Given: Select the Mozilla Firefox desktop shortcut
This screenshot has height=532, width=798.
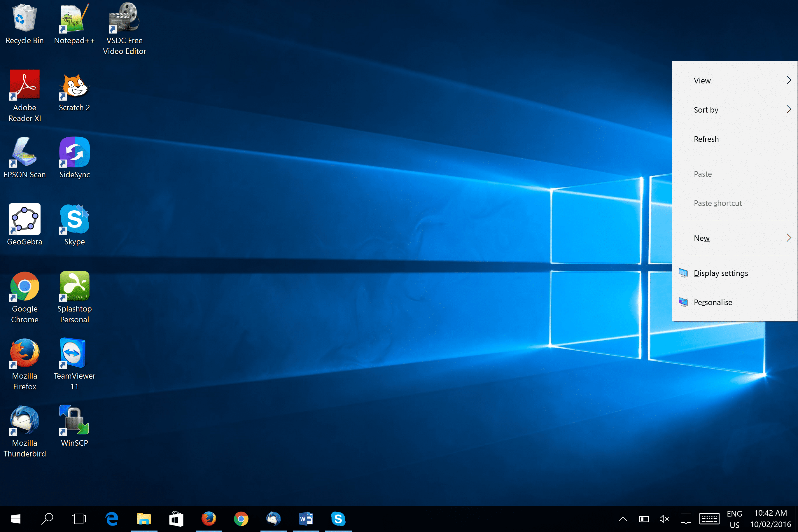Looking at the screenshot, I should point(24,365).
